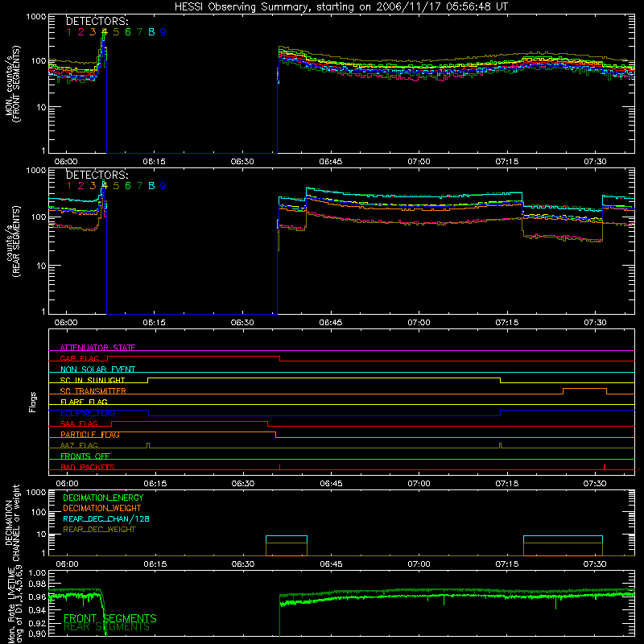The height and width of the screenshot is (644, 644).
Task: Click the FRONT SEGMENTS livetime legend label
Action: point(110,618)
